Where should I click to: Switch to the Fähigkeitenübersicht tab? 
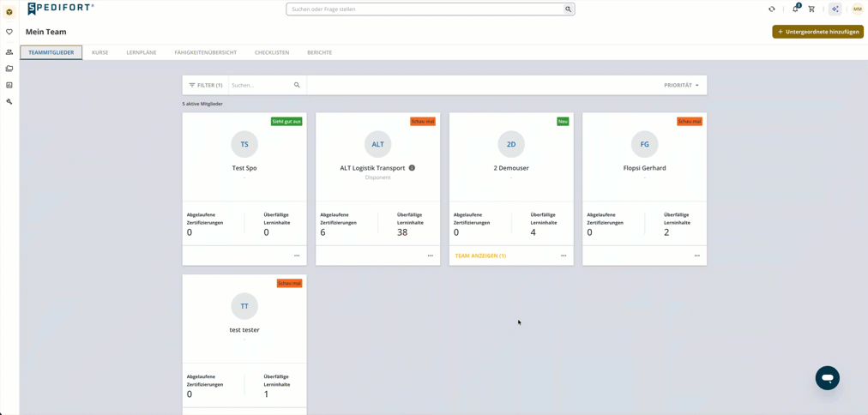(x=205, y=52)
